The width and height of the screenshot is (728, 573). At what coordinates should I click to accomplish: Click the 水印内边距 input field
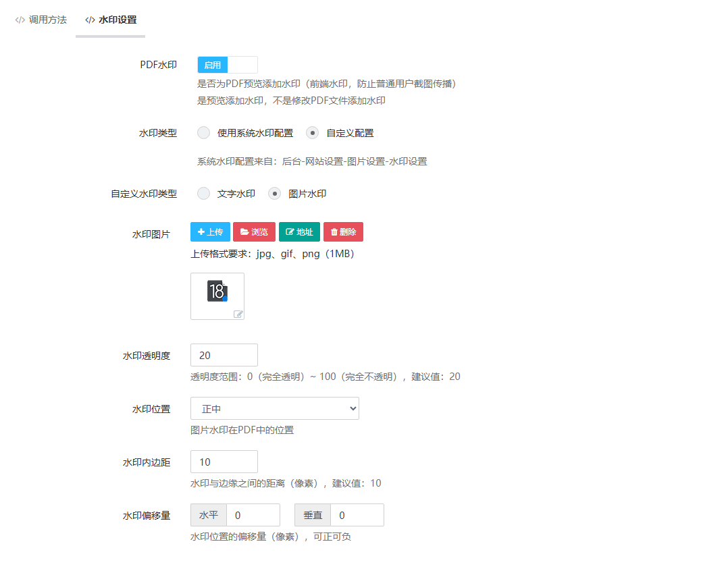224,462
